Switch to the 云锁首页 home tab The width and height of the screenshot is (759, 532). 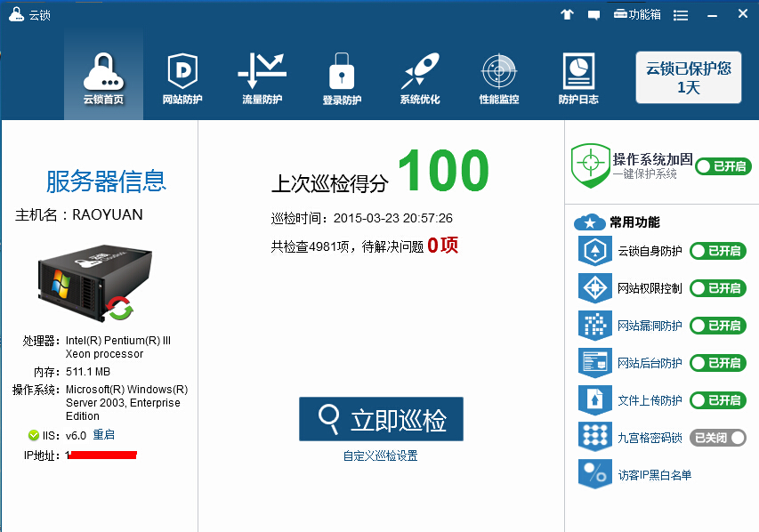tap(103, 79)
